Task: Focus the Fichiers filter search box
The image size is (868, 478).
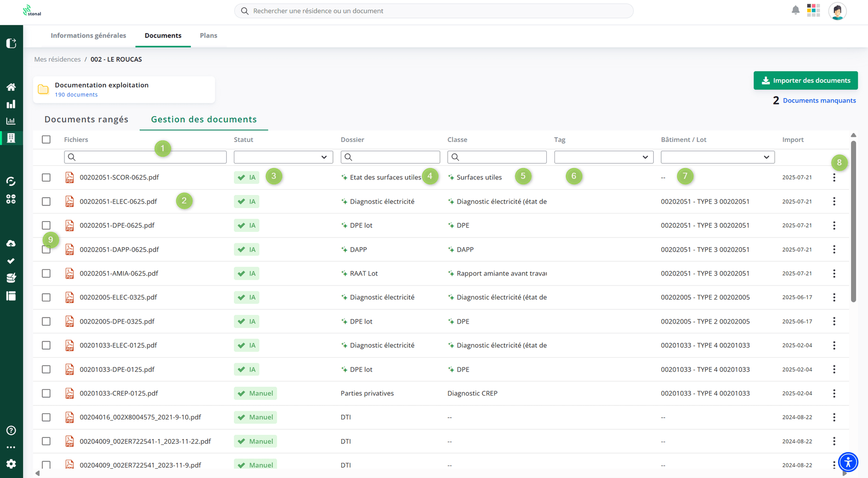Action: (x=145, y=157)
